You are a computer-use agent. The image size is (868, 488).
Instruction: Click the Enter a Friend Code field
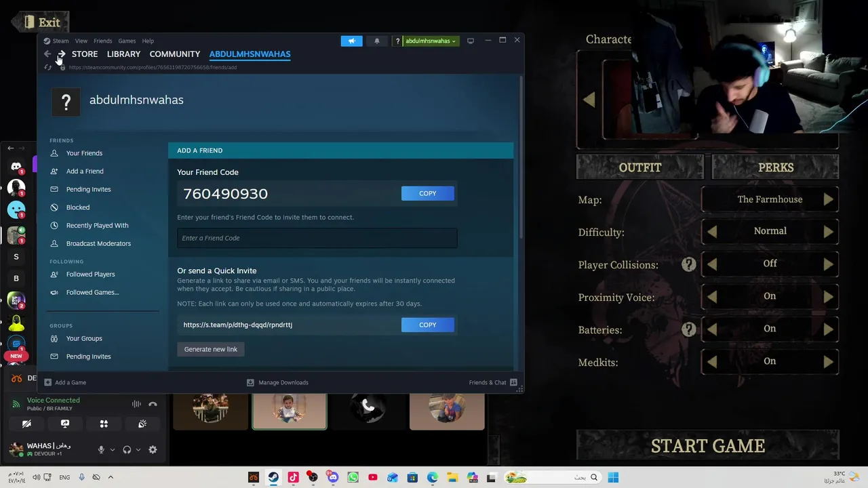tap(317, 238)
